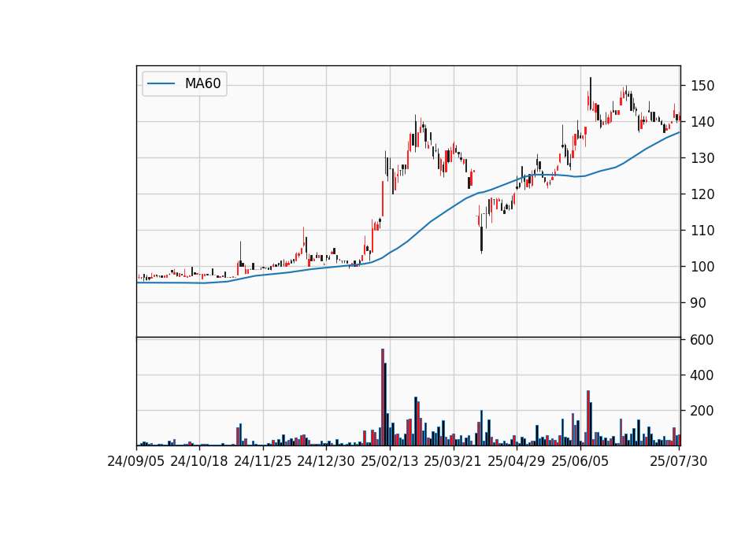Click the candlestick peak above 150 in June
Viewport: 756px width, 543px height.
click(591, 94)
